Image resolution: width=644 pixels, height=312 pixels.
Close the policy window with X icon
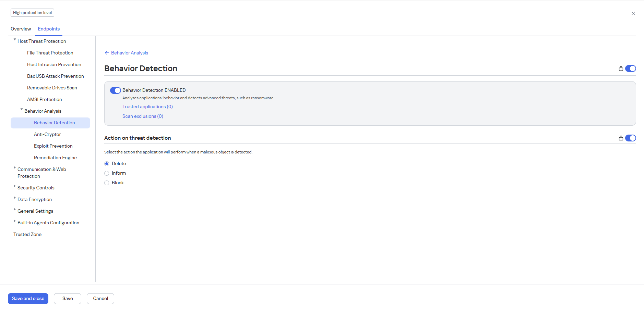point(633,13)
